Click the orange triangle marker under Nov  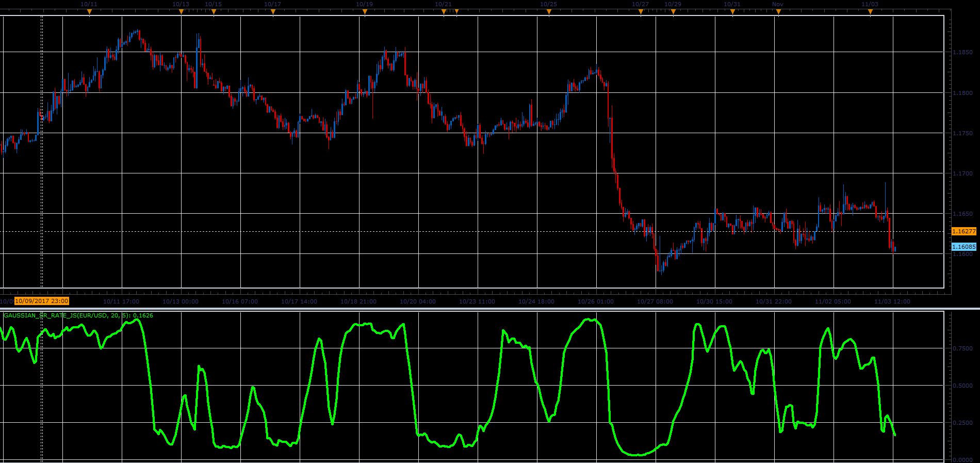[778, 12]
